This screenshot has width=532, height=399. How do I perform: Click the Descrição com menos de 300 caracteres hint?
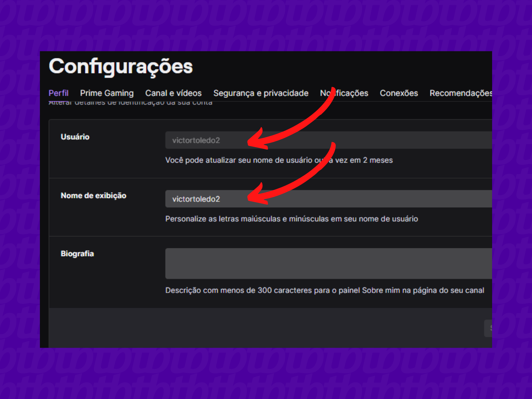point(325,290)
